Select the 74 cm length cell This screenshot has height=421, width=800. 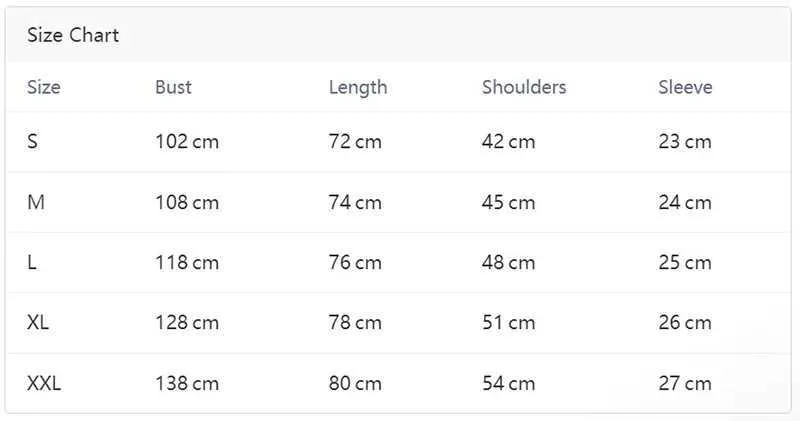[x=355, y=203]
